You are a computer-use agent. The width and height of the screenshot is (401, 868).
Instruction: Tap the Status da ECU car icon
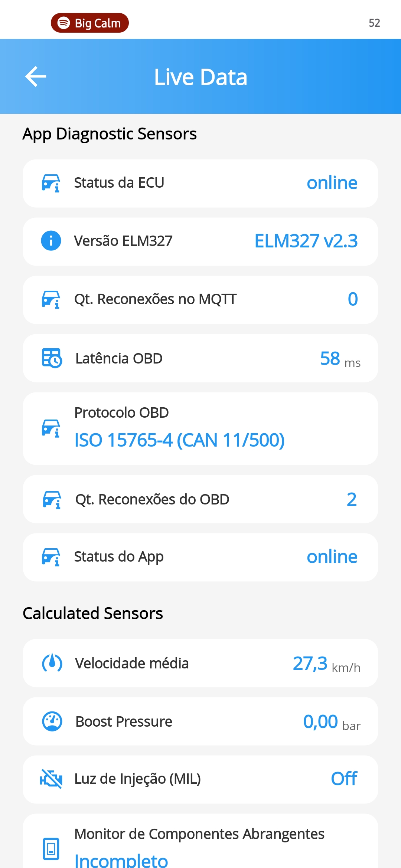tap(51, 183)
